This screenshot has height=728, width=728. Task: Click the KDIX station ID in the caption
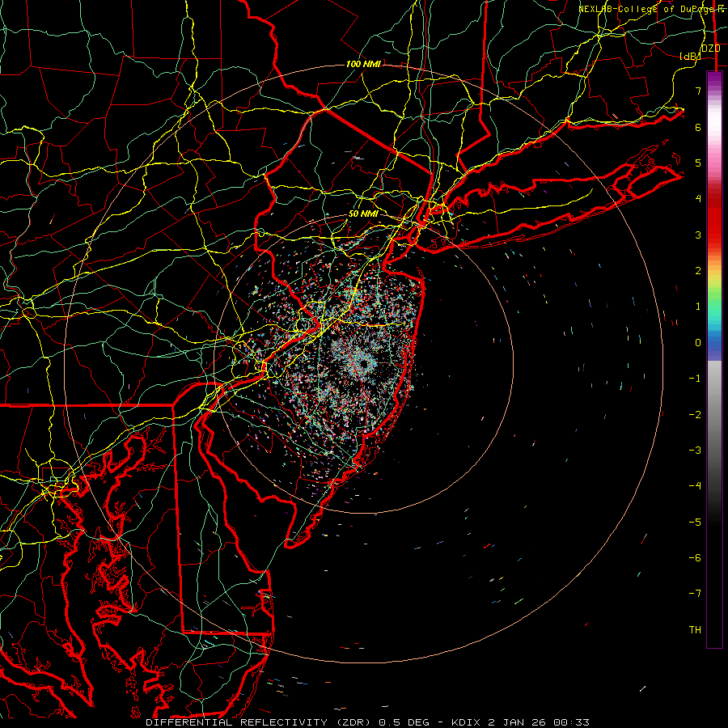click(468, 722)
